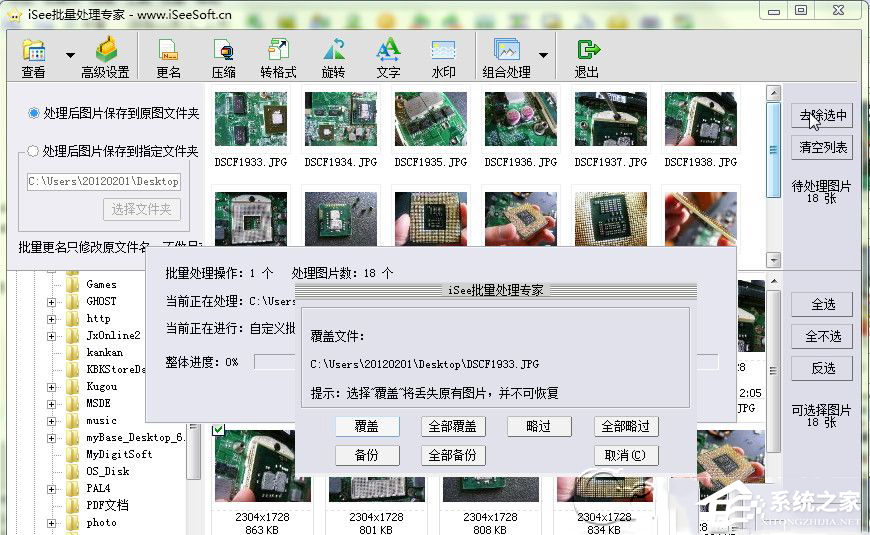Open the 组合处理 combined processing tool
This screenshot has height=535, width=870.
[x=506, y=59]
